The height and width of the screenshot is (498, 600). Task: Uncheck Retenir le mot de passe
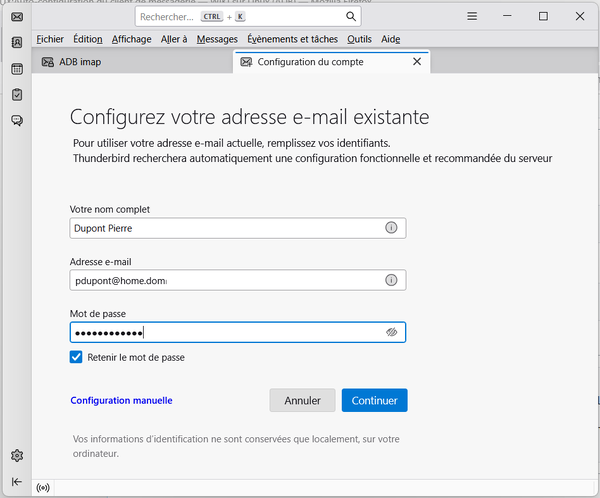point(77,357)
